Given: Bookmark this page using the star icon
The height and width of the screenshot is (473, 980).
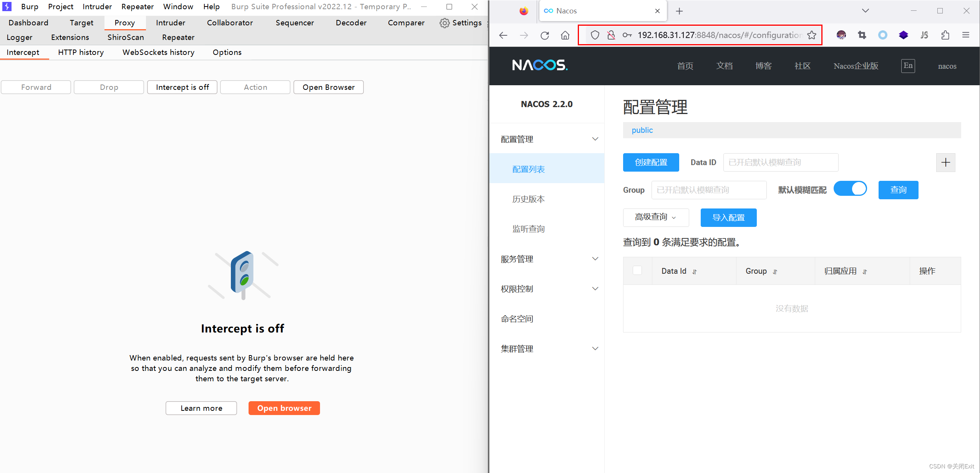Looking at the screenshot, I should coord(812,35).
